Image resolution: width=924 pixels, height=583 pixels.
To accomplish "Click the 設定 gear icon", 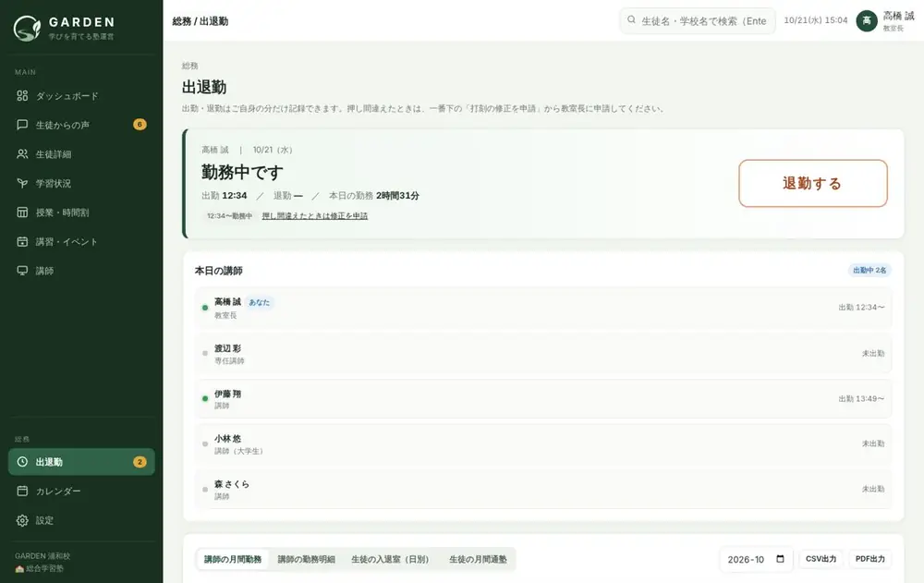I will 22,520.
